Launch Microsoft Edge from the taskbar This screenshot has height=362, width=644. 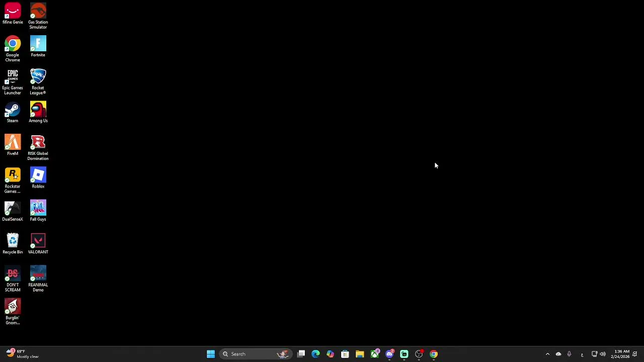(315, 354)
